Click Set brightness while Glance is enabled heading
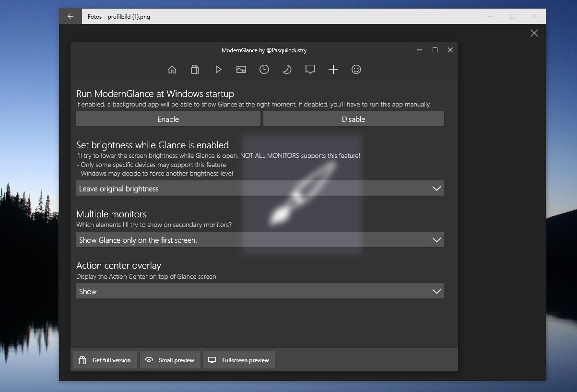577x392 pixels. coord(153,145)
